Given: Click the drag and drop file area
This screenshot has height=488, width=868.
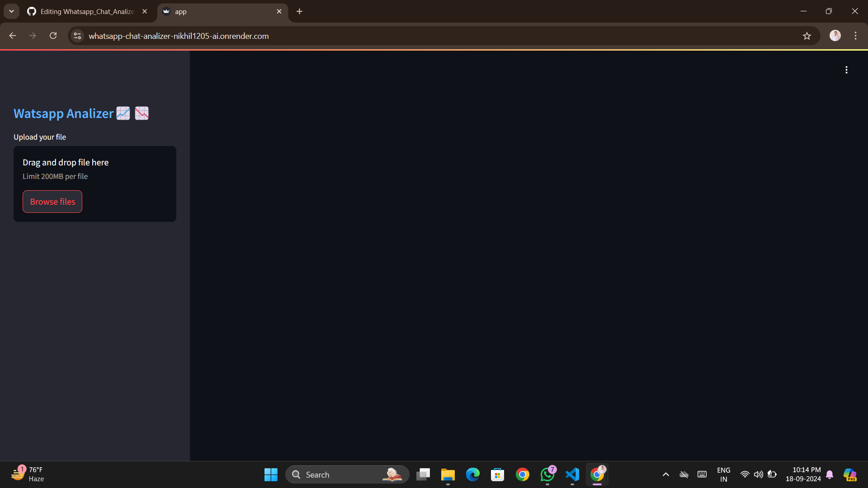Looking at the screenshot, I should pos(95,169).
